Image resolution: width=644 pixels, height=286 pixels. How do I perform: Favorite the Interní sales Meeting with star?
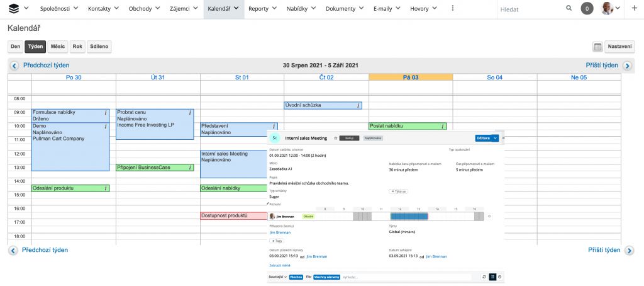pos(335,137)
